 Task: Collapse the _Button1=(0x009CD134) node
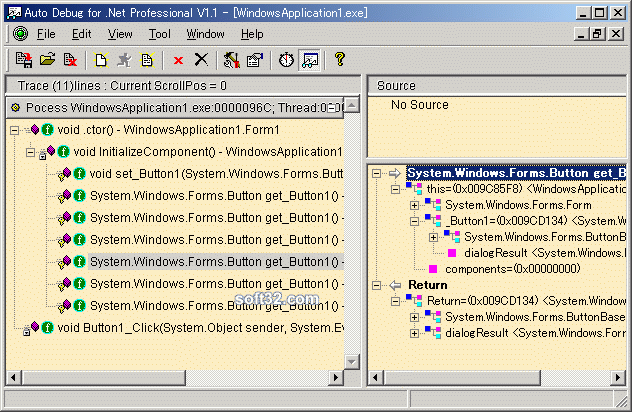click(x=414, y=221)
